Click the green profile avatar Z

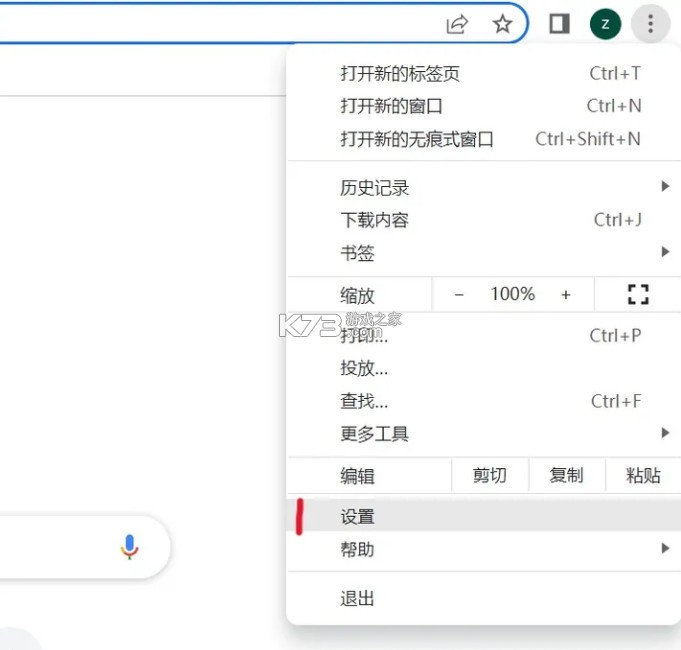(605, 24)
